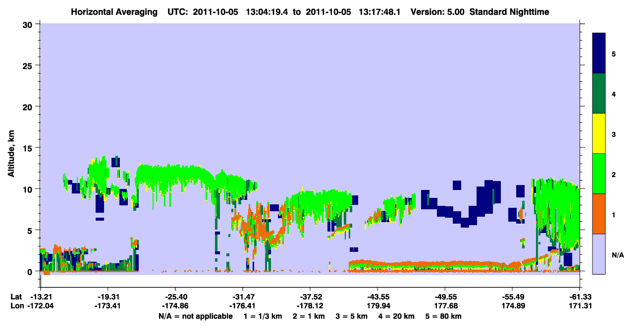644x330 pixels.
Task: Click the y-axis tick label '10'
Action: coord(28,189)
